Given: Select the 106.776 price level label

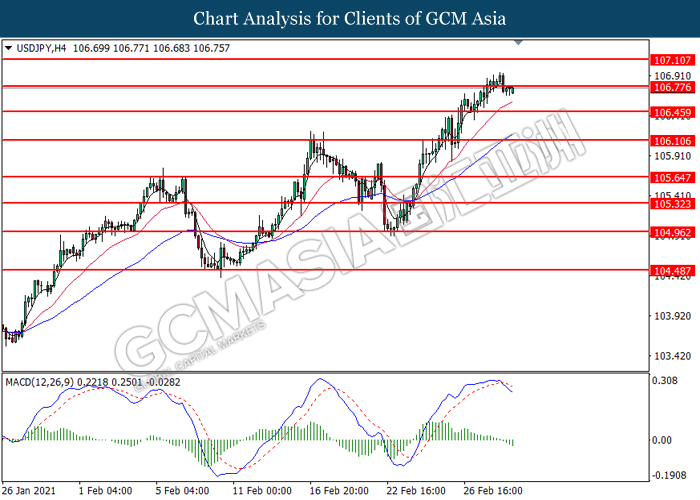Looking at the screenshot, I should click(672, 87).
